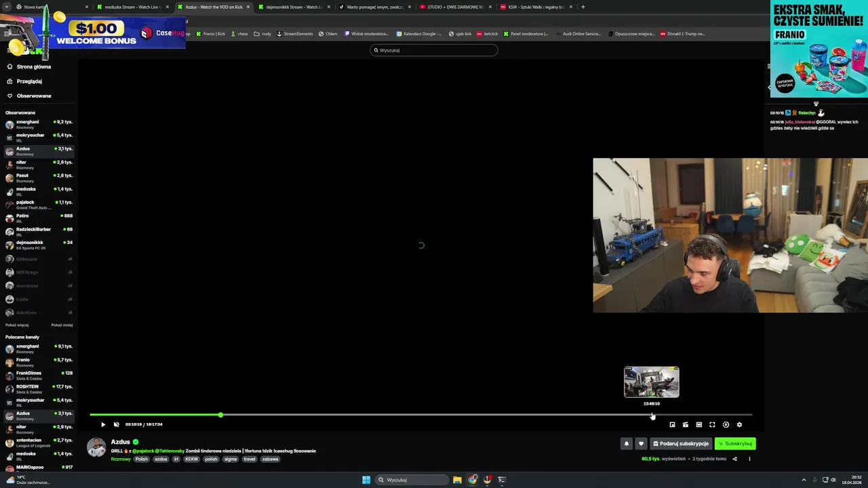Open ROSHTEIN in recommended channels
This screenshot has width=868, height=488.
(x=38, y=389)
